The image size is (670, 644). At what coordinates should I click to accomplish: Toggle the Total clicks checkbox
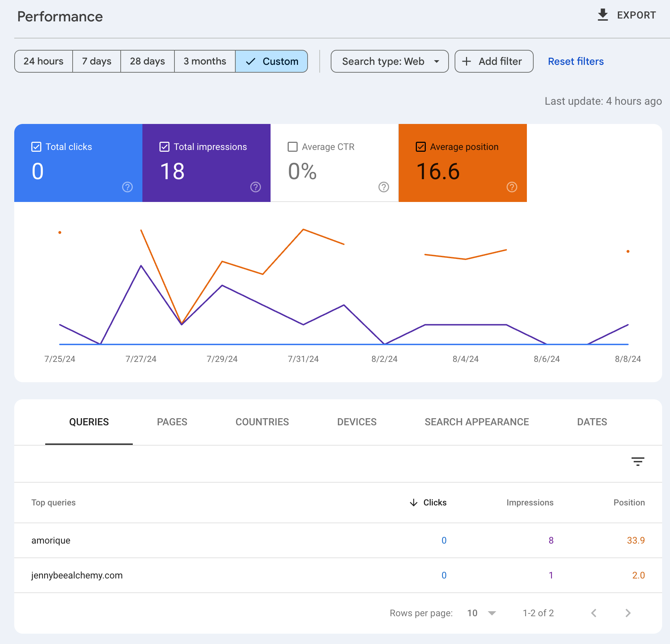point(36,147)
